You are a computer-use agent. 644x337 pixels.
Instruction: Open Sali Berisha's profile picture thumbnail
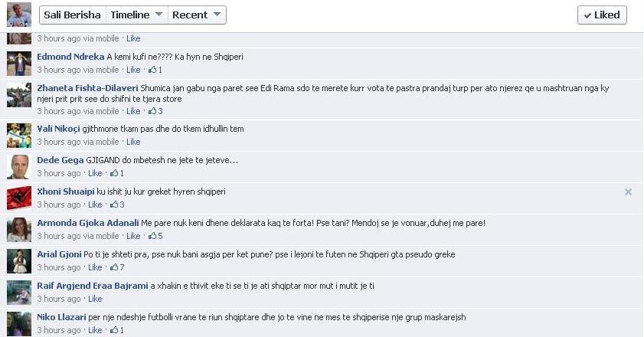coord(19,15)
